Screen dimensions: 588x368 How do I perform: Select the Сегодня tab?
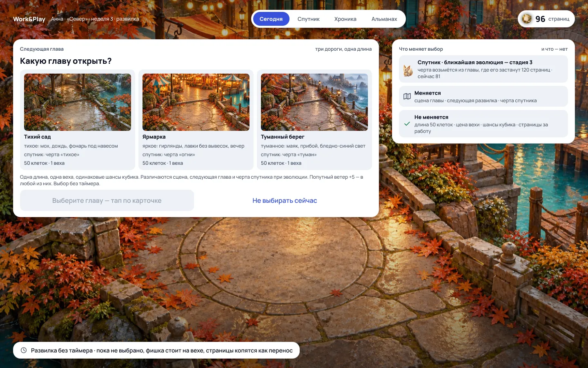click(271, 19)
